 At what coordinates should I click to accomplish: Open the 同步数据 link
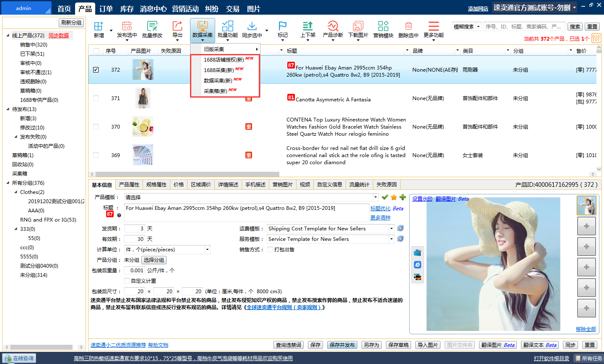(59, 36)
